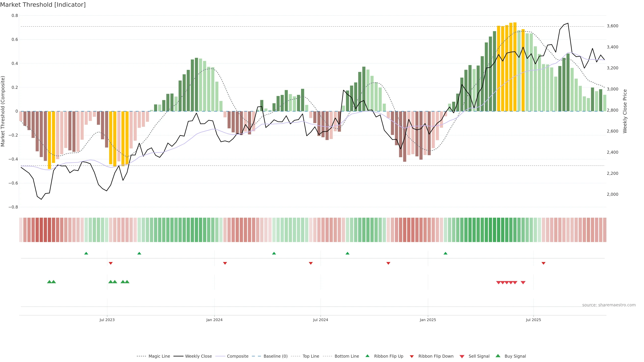Click the Ribbon Flip Down legend triangle icon
Image resolution: width=644 pixels, height=362 pixels.
pos(412,356)
